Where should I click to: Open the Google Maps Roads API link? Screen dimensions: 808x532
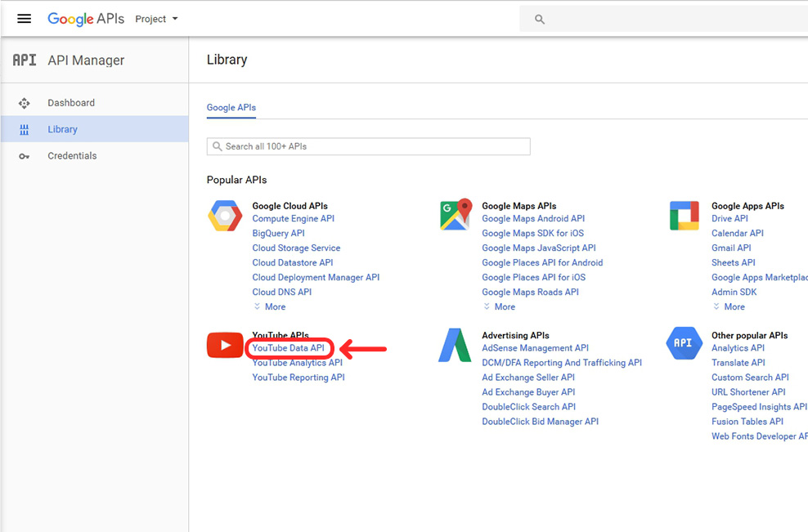click(x=530, y=292)
